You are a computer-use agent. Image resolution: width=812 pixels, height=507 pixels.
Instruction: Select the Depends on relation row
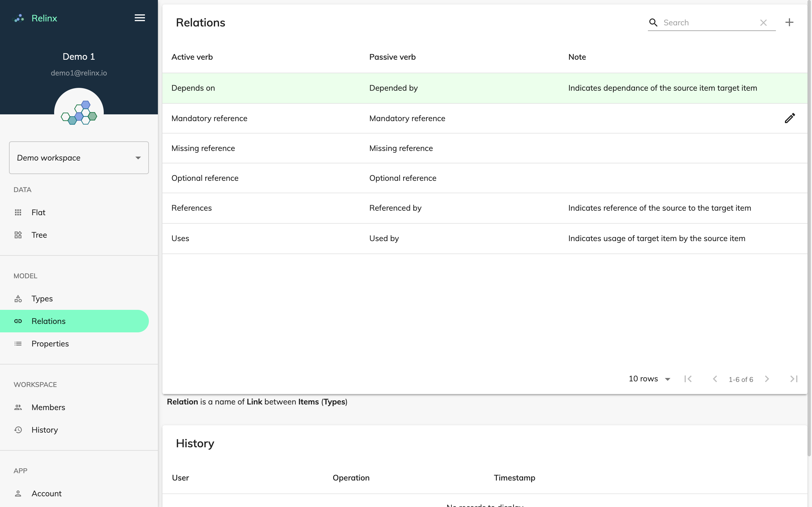click(x=485, y=88)
